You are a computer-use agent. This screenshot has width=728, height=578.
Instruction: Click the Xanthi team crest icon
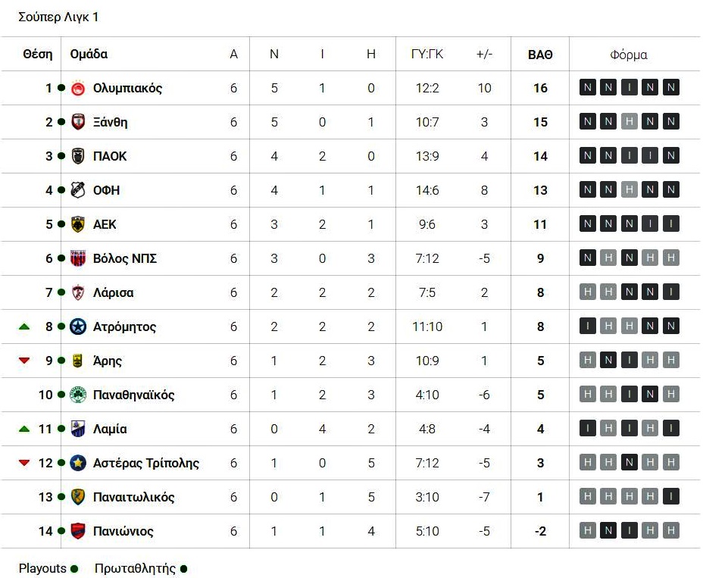click(x=77, y=122)
